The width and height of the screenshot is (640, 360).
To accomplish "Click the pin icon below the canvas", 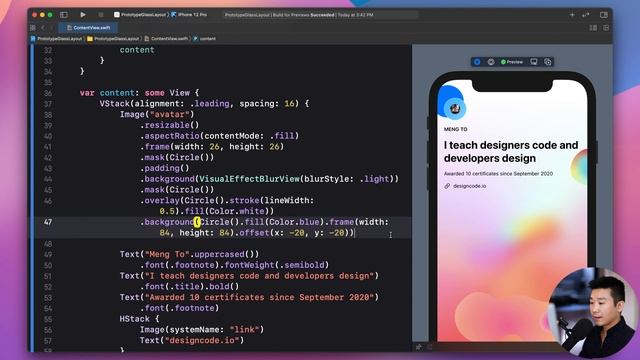I will tap(418, 347).
